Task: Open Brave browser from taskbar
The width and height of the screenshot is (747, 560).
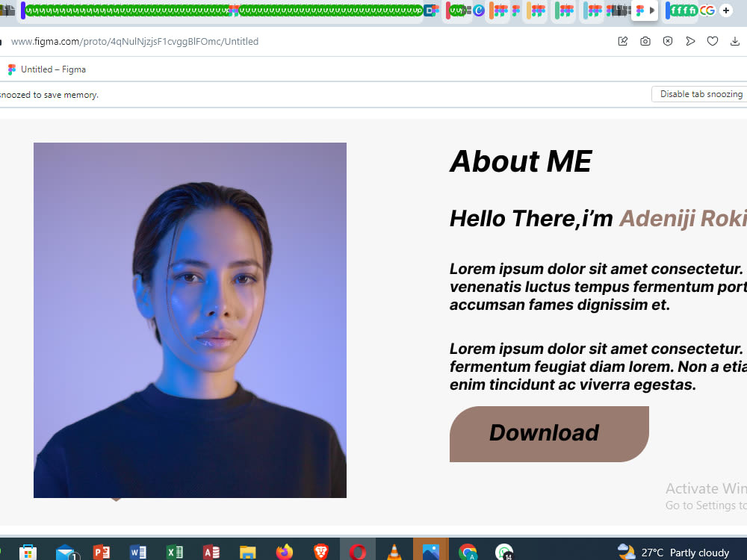Action: pos(321,552)
